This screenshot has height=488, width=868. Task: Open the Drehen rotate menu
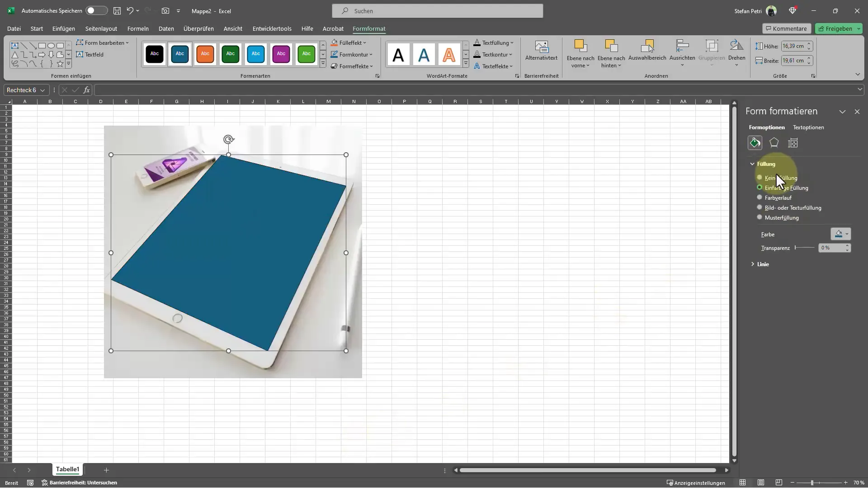(736, 53)
